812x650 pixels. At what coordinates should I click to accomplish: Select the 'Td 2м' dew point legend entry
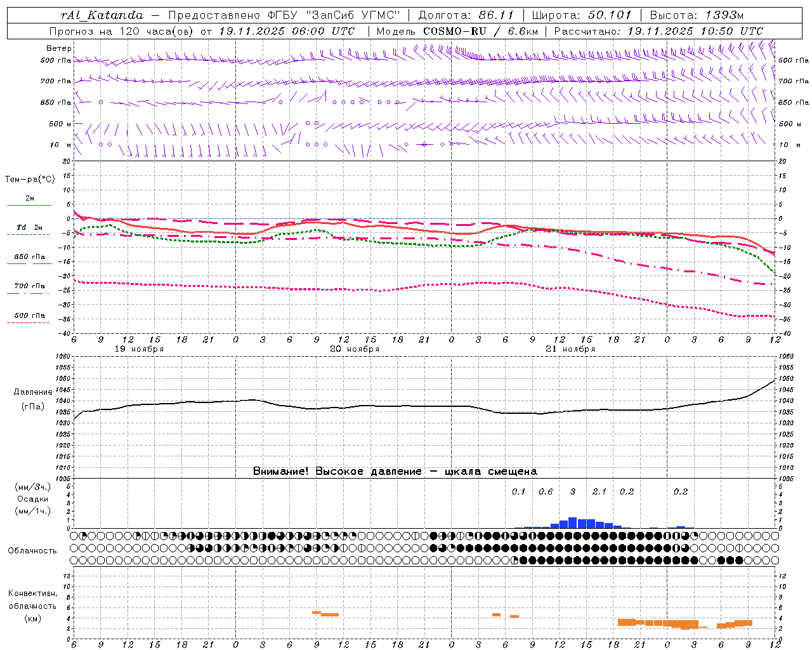(30, 227)
